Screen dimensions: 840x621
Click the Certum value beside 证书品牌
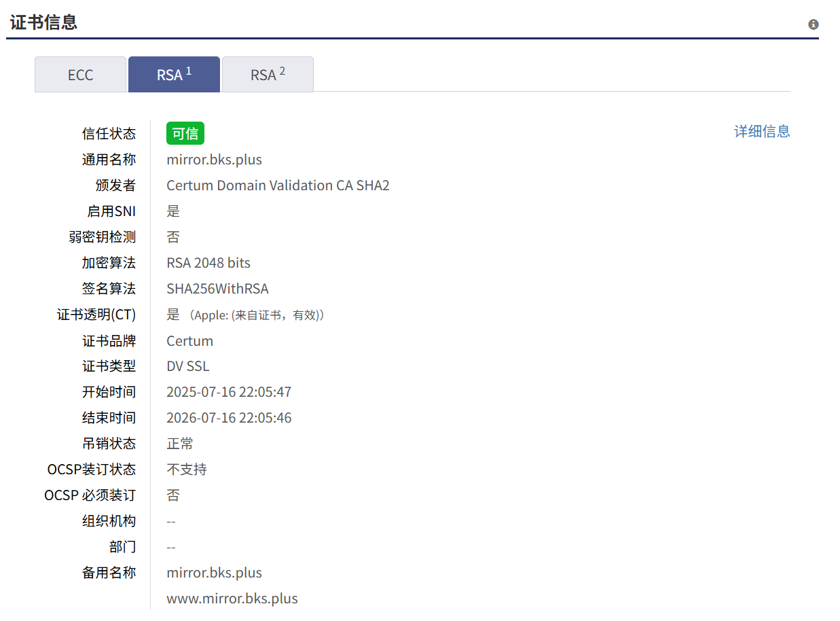pyautogui.click(x=189, y=341)
